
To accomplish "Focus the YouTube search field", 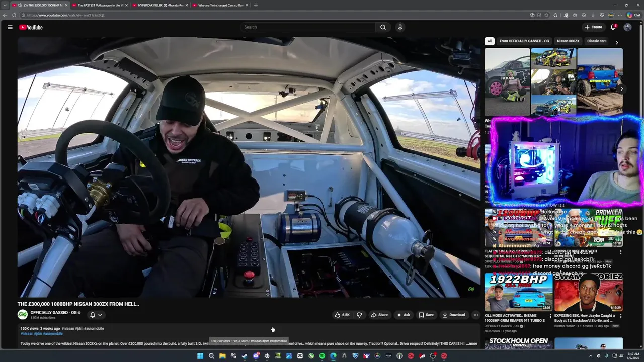I will coord(307,27).
